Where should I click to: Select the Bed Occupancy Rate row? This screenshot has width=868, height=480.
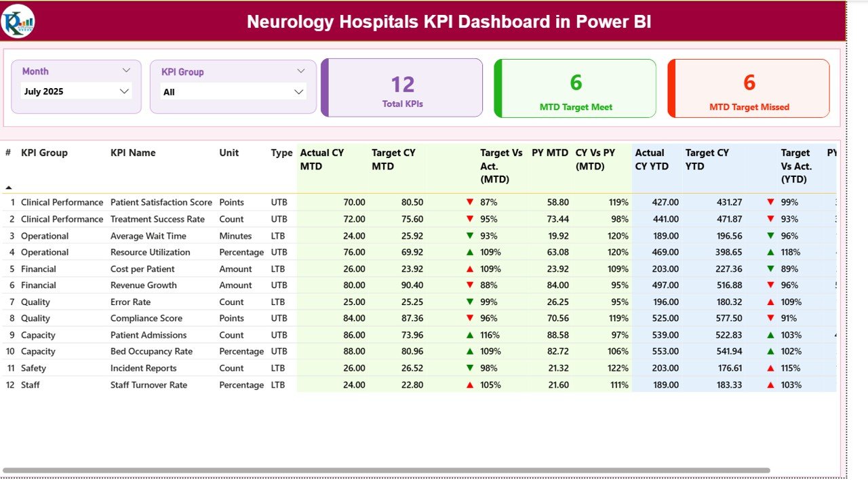[x=151, y=352]
